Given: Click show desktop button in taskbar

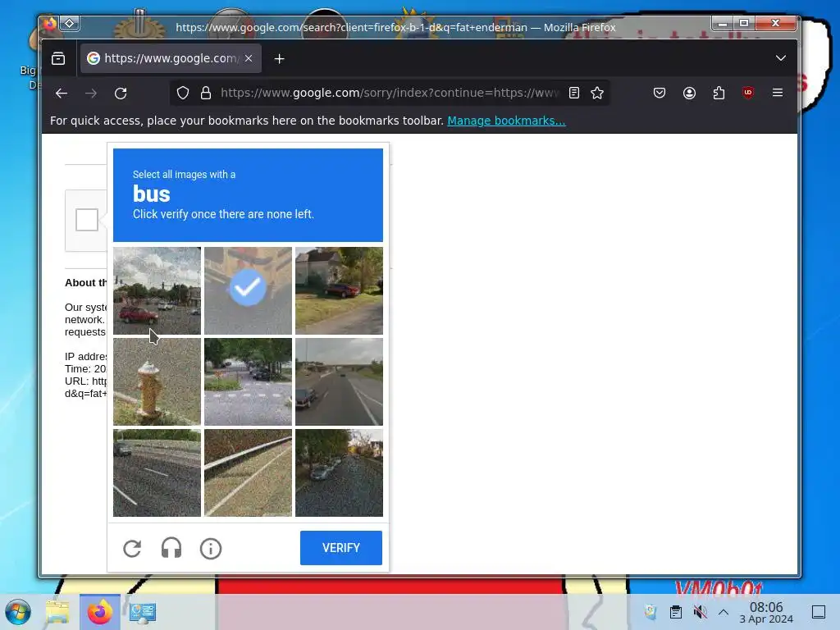Looking at the screenshot, I should (819, 612).
